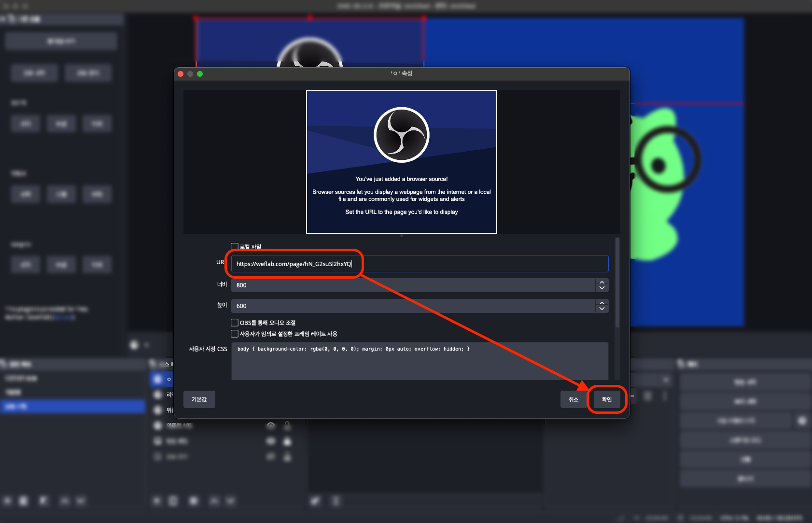
Task: Increase 높이 height with the up arrow
Action: coord(602,303)
